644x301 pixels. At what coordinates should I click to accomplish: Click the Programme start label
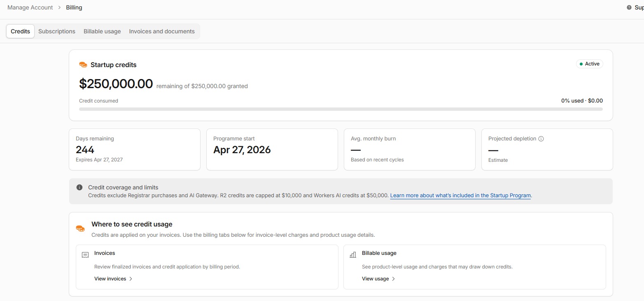tap(234, 139)
